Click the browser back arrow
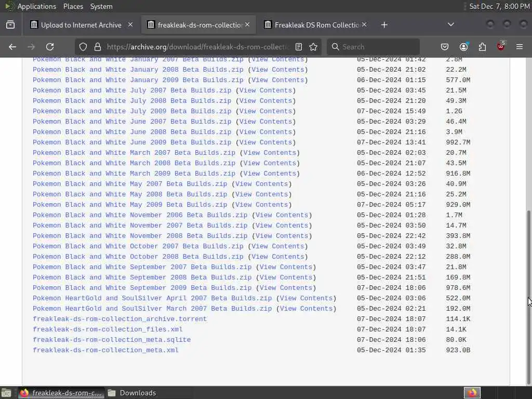The height and width of the screenshot is (399, 532). [12, 47]
